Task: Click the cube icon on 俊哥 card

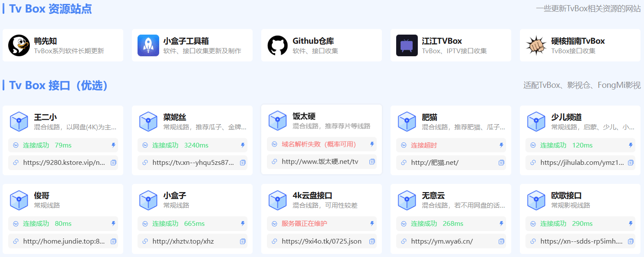Action: (x=19, y=200)
